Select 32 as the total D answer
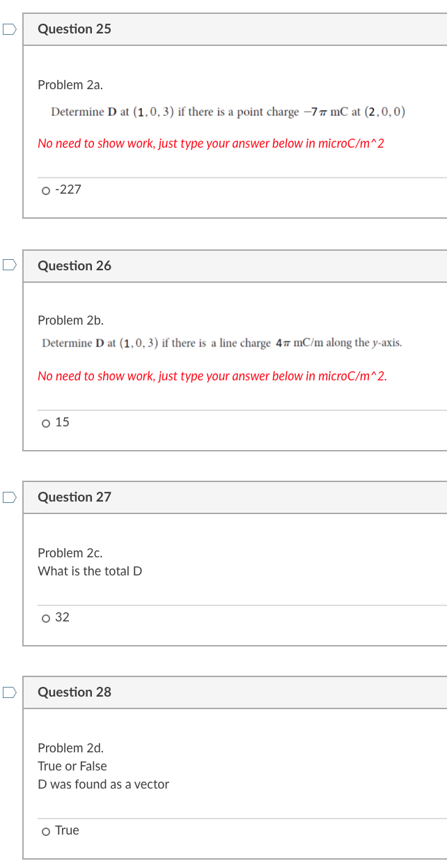The image size is (447, 868). [45, 617]
